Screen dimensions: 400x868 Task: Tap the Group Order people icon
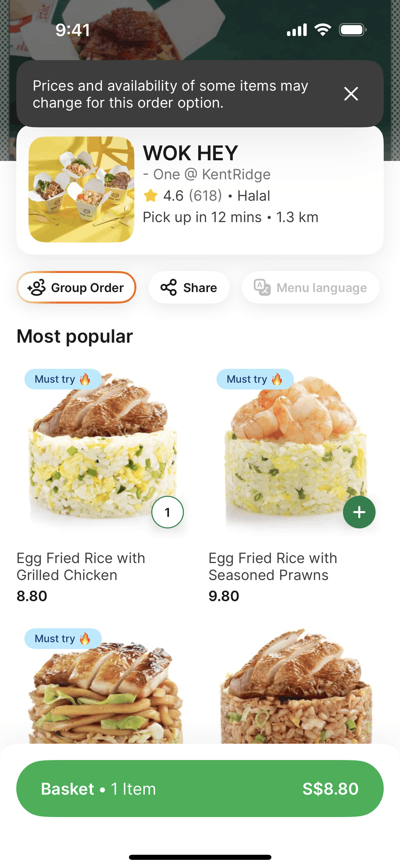[36, 287]
